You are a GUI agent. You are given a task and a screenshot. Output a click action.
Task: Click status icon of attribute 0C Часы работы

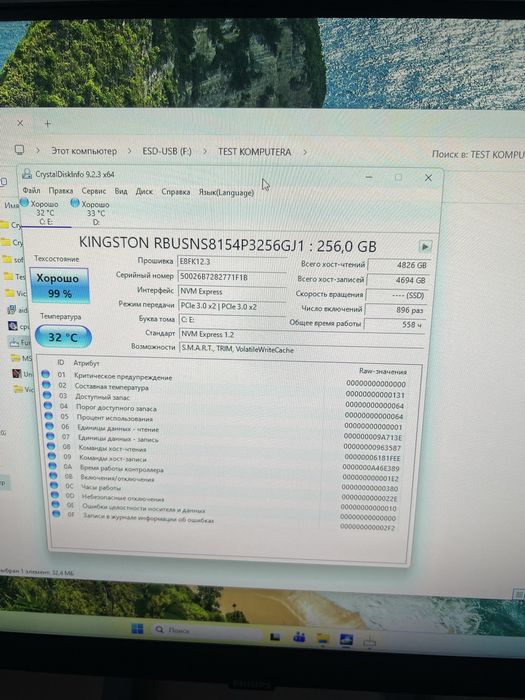[x=54, y=485]
